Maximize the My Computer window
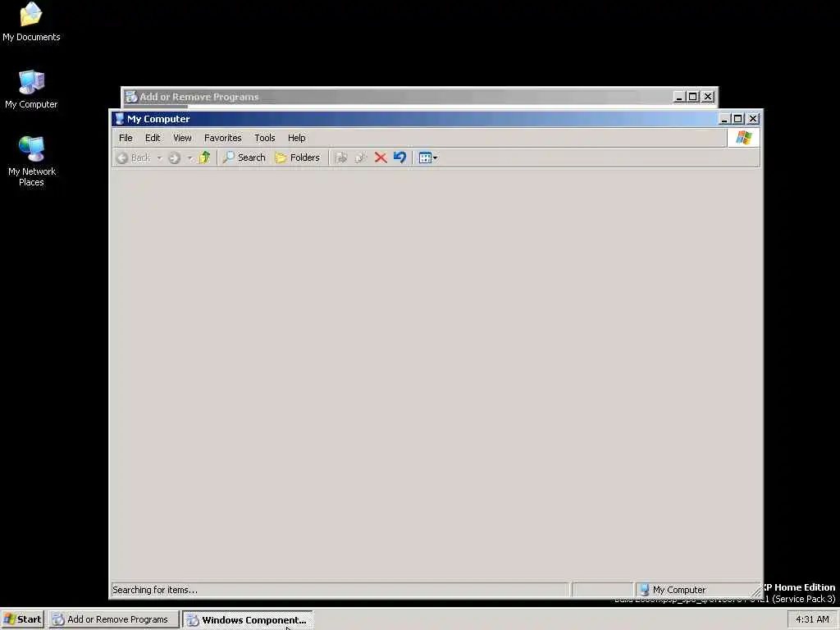This screenshot has width=840, height=630. (x=737, y=119)
